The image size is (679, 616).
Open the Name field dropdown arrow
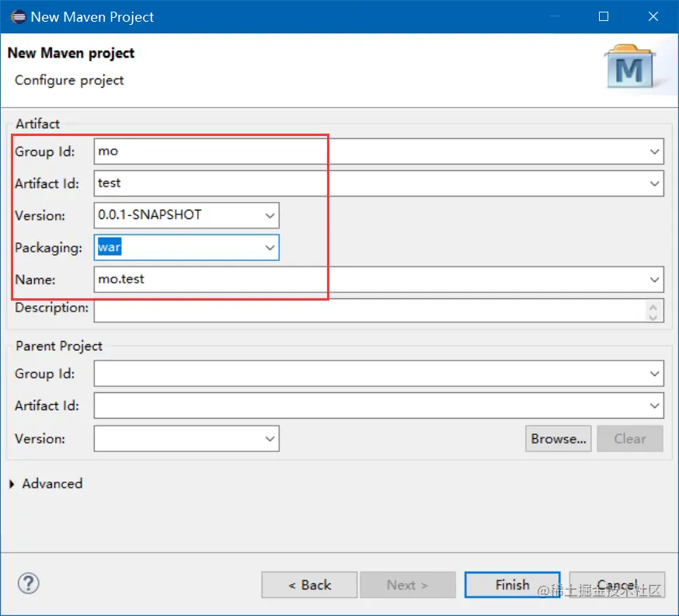(654, 280)
